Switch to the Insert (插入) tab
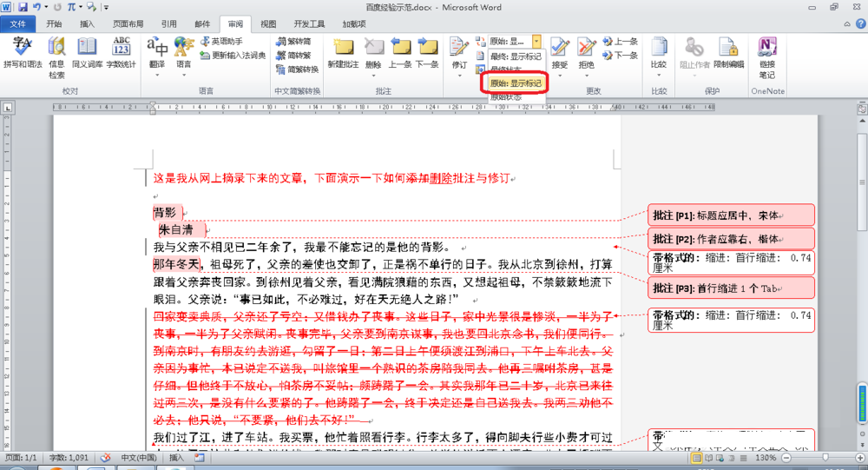 click(87, 24)
